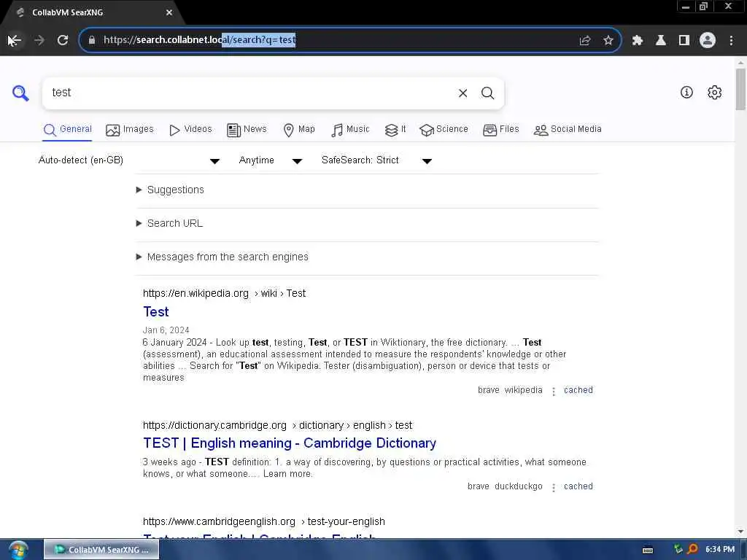Reload the page with refresh icon
Viewport: 747px width, 560px height.
pyautogui.click(x=63, y=41)
